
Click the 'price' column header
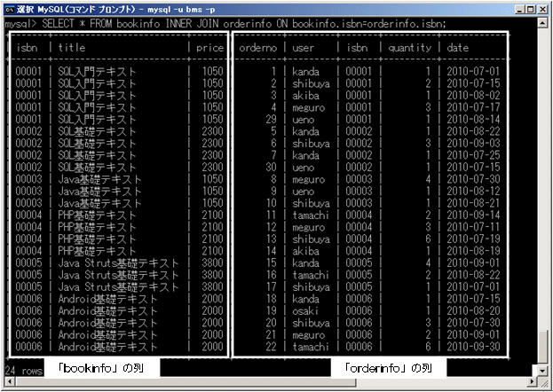pos(209,48)
